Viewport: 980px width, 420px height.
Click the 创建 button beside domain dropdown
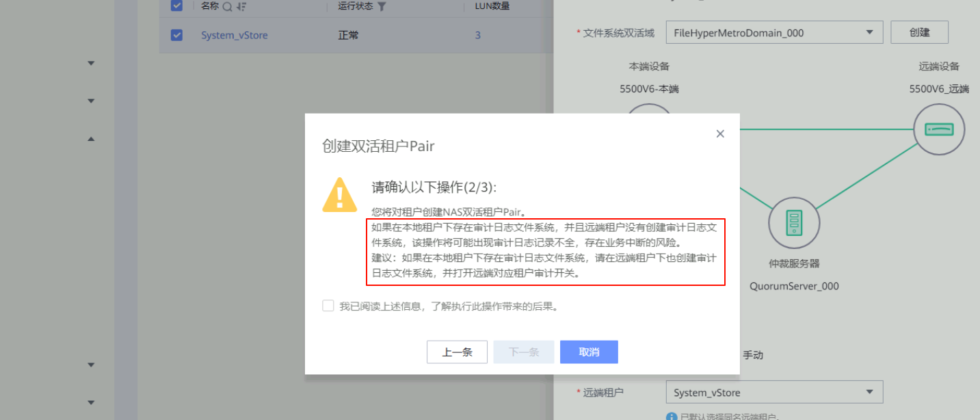click(919, 32)
